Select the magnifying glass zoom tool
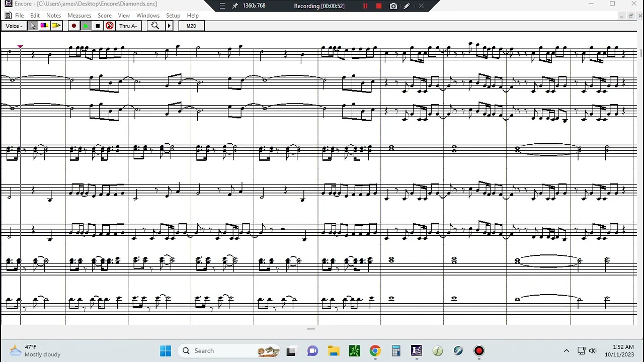Screen dimensions: 644x362 (x=155, y=26)
